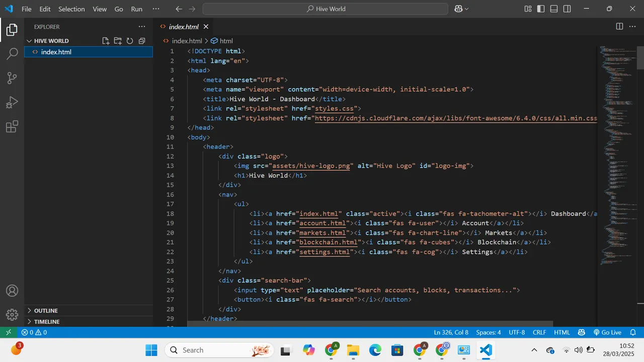This screenshot has height=362, width=644.
Task: Open Microsoft Edge from the taskbar
Action: tap(375, 350)
